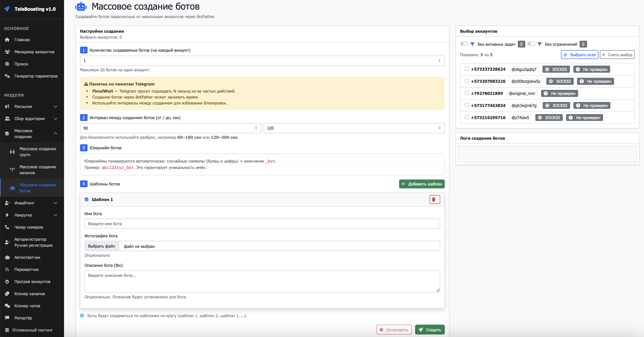Image resolution: width=644 pixels, height=337 pixels.
Task: Click the gears icon for Генератор параметров
Action: pyautogui.click(x=7, y=76)
